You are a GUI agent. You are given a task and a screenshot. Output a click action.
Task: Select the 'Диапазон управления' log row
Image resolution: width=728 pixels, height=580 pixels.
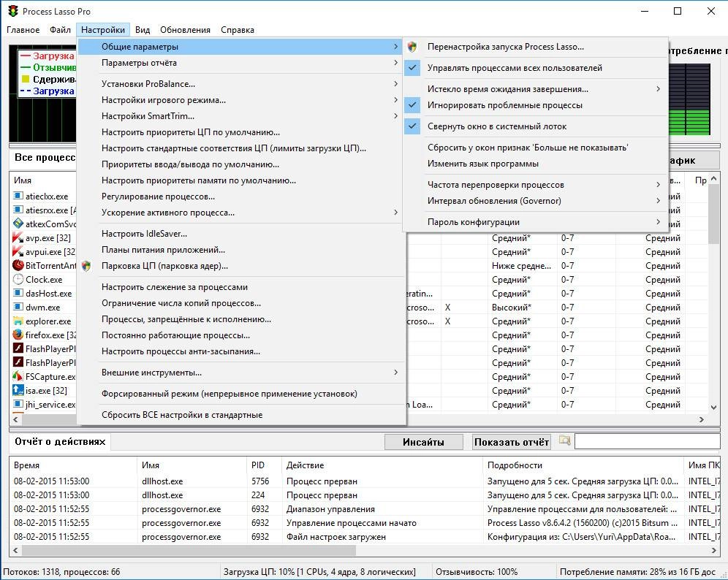(365, 509)
